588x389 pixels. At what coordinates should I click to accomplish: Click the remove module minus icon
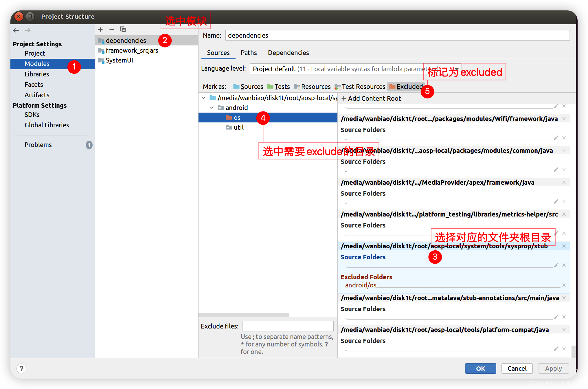[112, 30]
